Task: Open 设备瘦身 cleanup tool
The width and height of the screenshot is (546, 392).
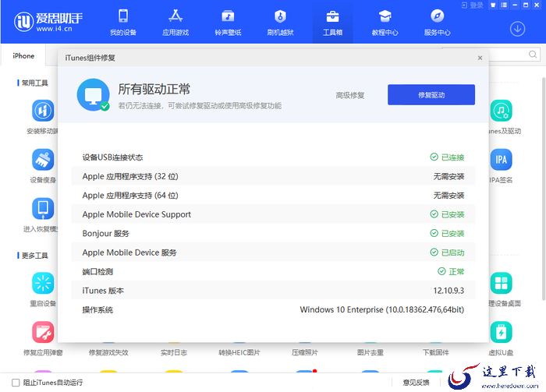Action: click(43, 160)
